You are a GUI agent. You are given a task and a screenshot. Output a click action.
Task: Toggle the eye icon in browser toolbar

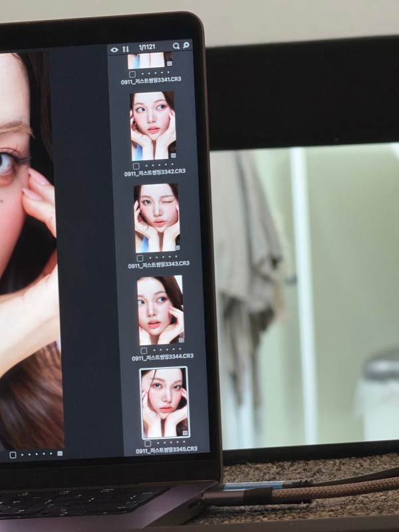click(114, 49)
